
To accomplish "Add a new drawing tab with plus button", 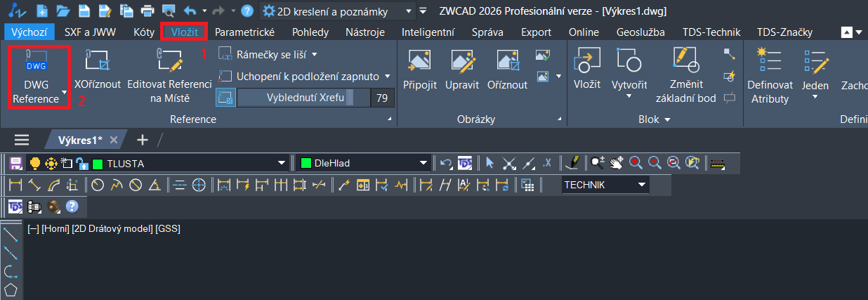I will click(143, 139).
